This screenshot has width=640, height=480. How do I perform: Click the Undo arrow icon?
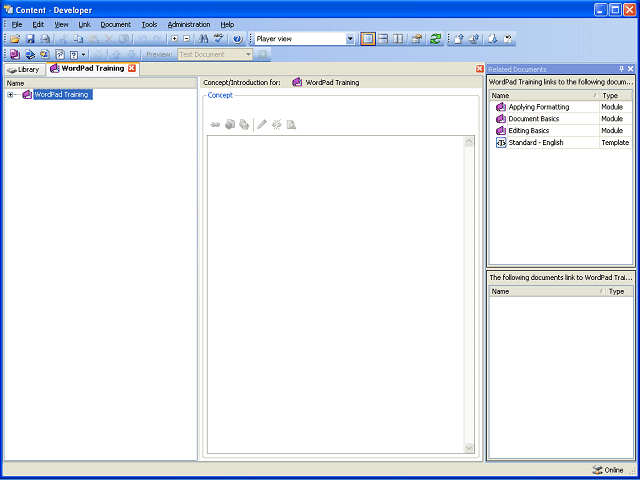point(142,39)
